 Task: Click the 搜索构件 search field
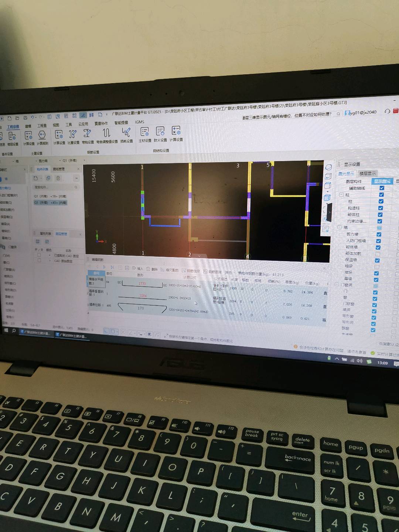click(55, 187)
